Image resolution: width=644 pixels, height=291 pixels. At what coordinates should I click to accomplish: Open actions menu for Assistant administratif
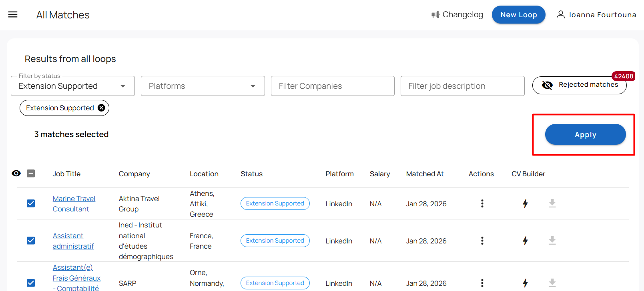coord(482,241)
